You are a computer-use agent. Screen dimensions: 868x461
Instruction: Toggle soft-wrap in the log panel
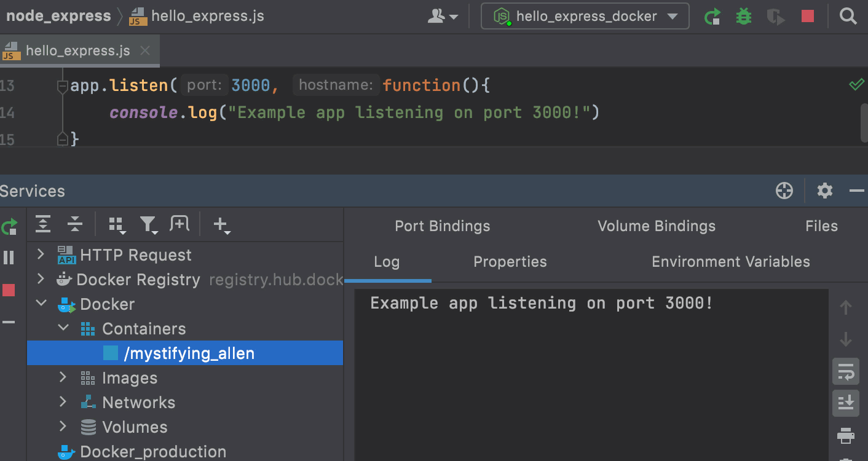tap(846, 372)
